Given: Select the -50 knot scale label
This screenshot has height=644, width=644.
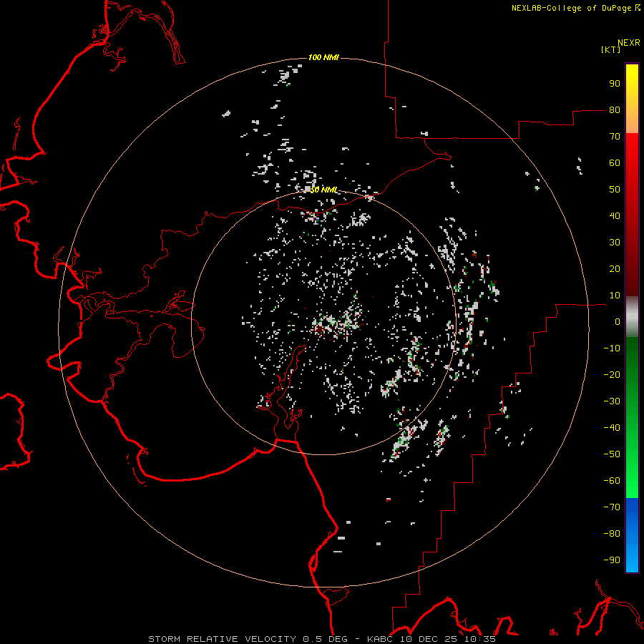Looking at the screenshot, I should 612,454.
